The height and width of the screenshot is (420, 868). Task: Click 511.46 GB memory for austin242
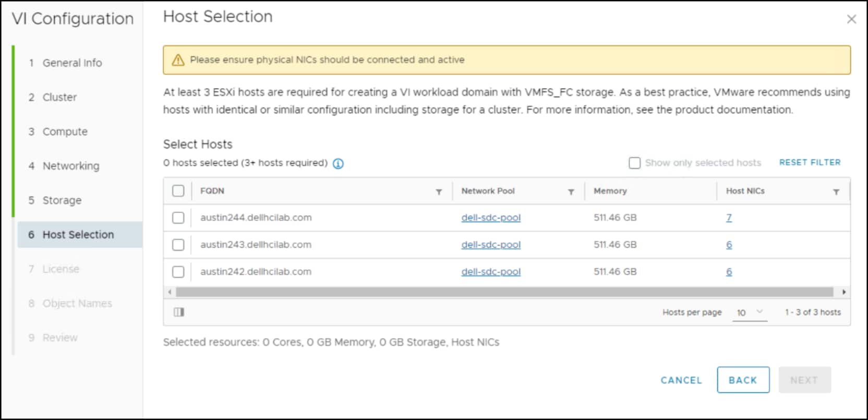pos(615,272)
